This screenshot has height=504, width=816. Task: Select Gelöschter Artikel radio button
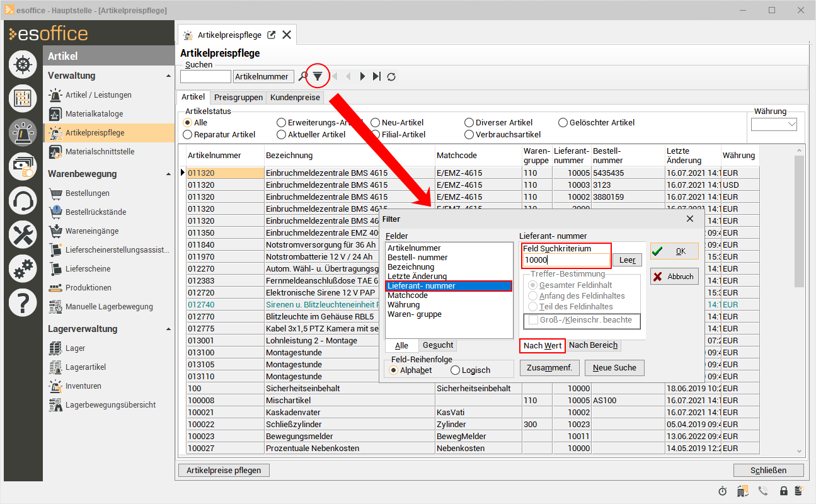coord(564,123)
